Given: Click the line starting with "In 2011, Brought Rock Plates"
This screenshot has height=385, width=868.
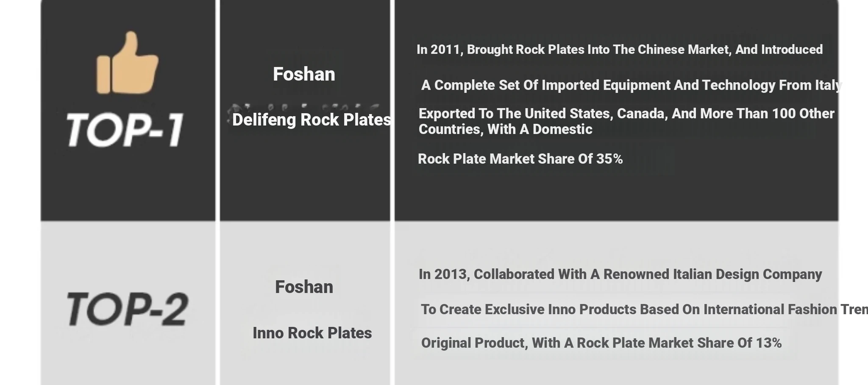Looking at the screenshot, I should click(619, 50).
